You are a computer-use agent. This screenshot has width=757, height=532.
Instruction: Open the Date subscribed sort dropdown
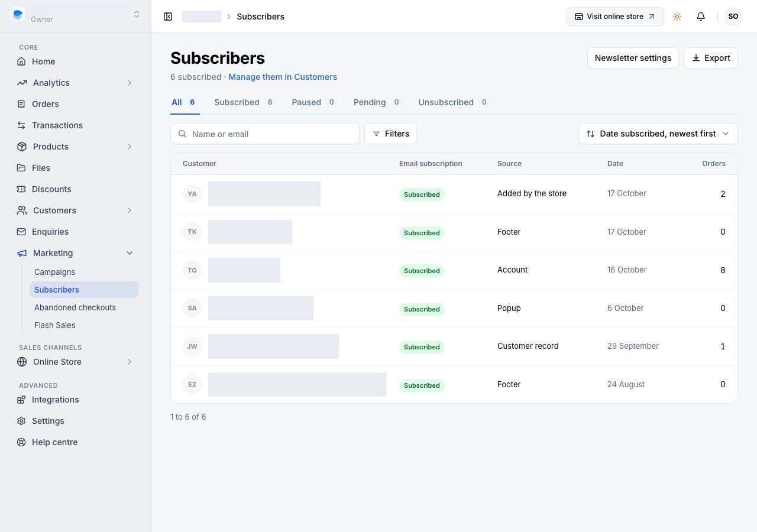pyautogui.click(x=658, y=134)
